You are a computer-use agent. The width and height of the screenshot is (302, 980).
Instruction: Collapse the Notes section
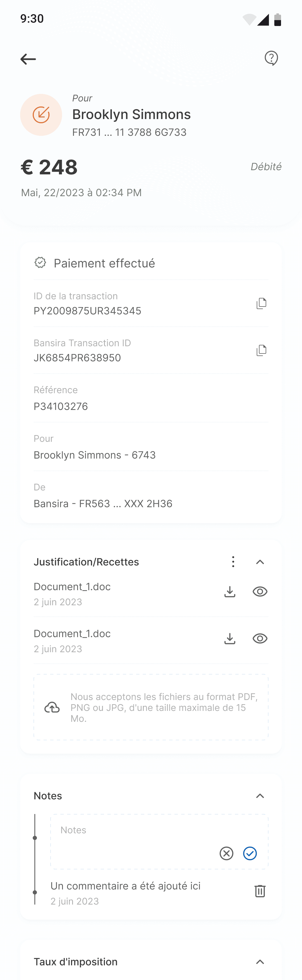(x=260, y=796)
